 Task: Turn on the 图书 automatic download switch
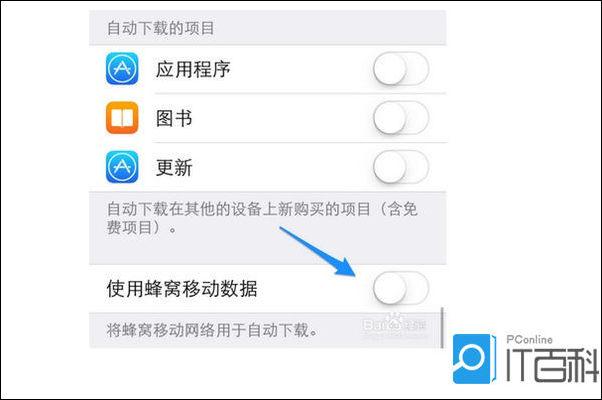pos(401,118)
